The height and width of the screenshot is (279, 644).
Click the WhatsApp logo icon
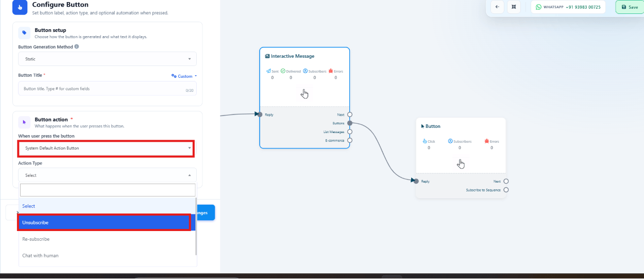pyautogui.click(x=538, y=7)
